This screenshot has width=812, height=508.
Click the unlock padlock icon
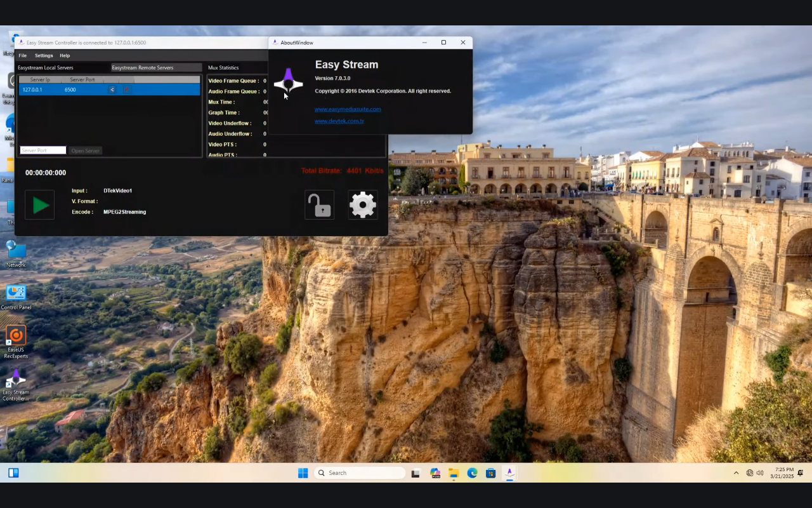click(x=319, y=204)
